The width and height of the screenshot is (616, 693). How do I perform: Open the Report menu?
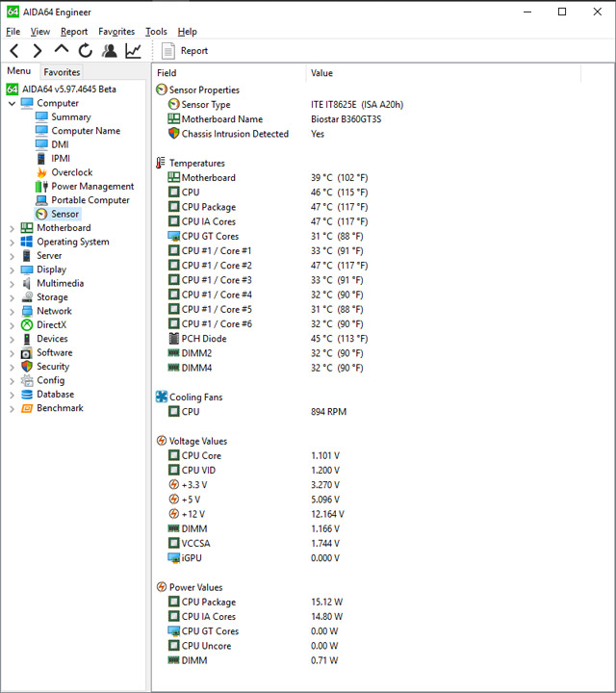coord(74,32)
